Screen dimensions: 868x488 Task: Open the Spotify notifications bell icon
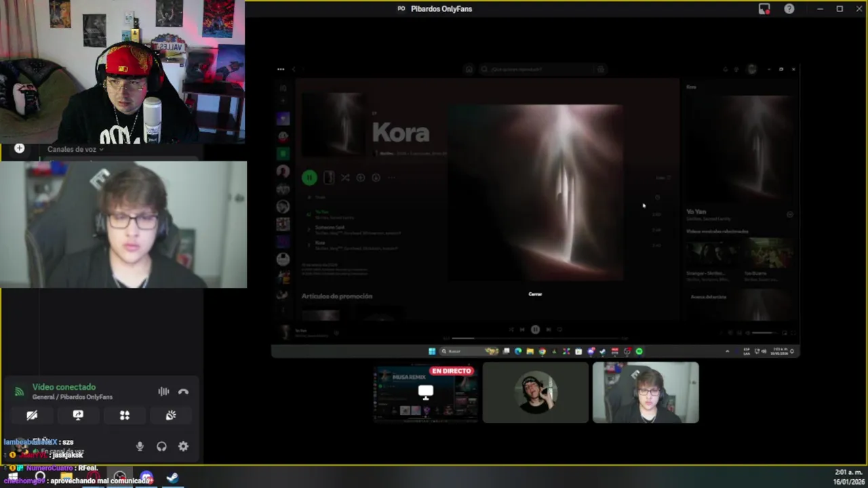click(x=725, y=69)
